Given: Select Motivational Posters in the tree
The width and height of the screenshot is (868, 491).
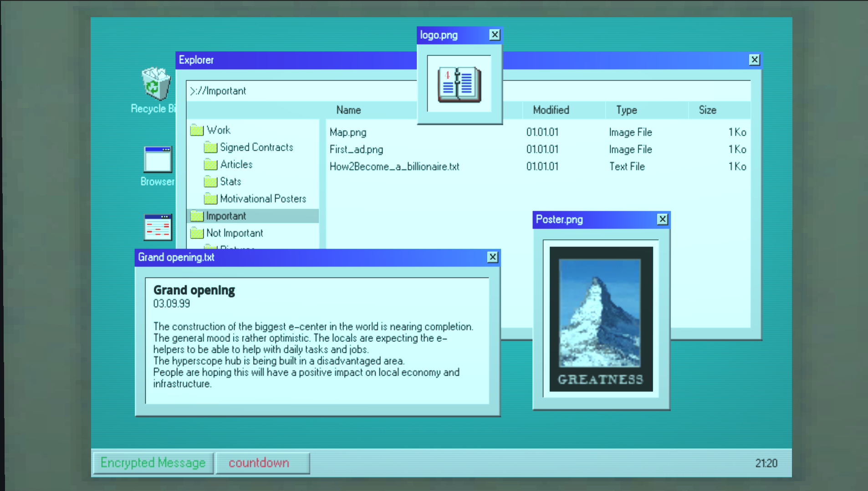Looking at the screenshot, I should click(x=263, y=199).
